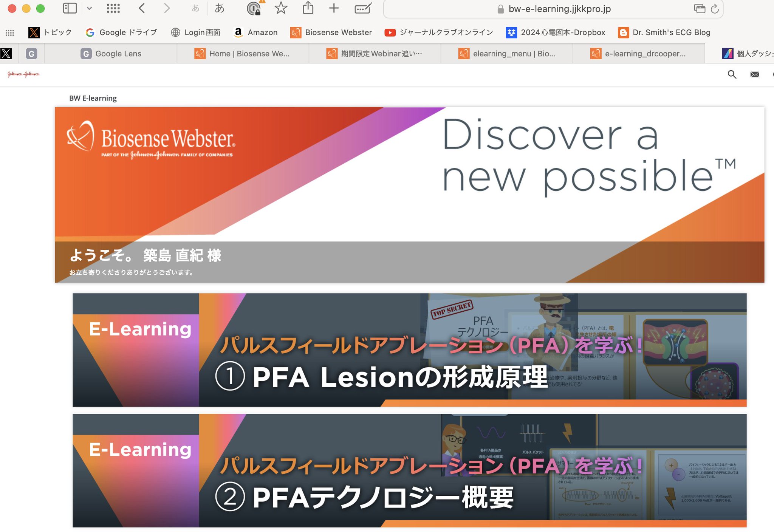Switch to 期間限定Webinar追い tab
The width and height of the screenshot is (774, 532).
point(375,54)
